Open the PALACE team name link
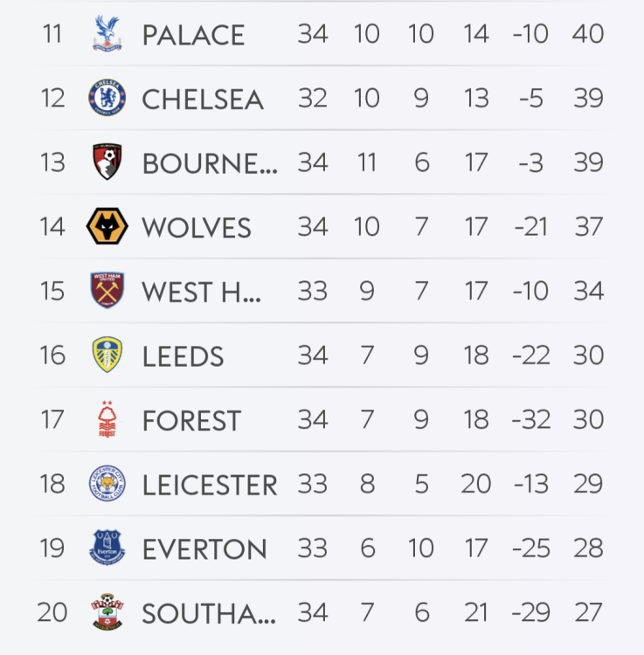 pyautogui.click(x=193, y=36)
